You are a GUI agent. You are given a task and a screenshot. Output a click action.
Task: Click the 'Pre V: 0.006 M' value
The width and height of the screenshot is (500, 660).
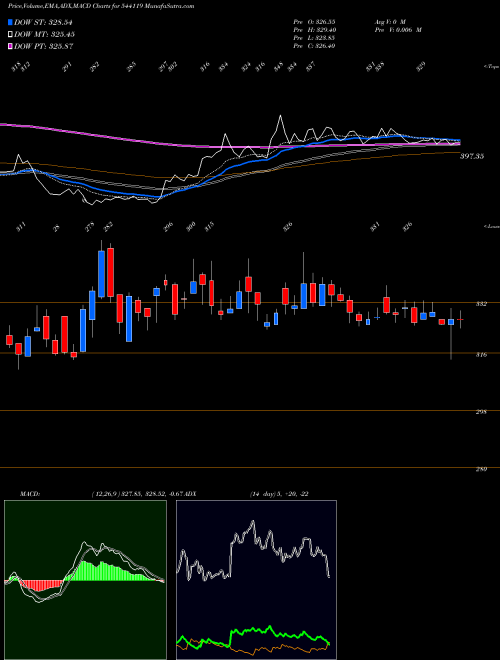click(x=397, y=30)
